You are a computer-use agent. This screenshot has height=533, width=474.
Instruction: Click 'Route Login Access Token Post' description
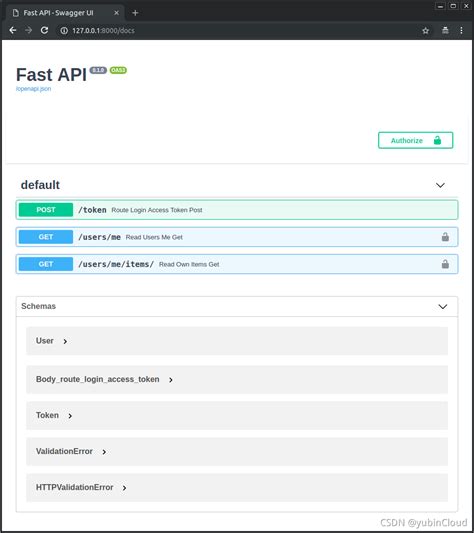tap(157, 210)
